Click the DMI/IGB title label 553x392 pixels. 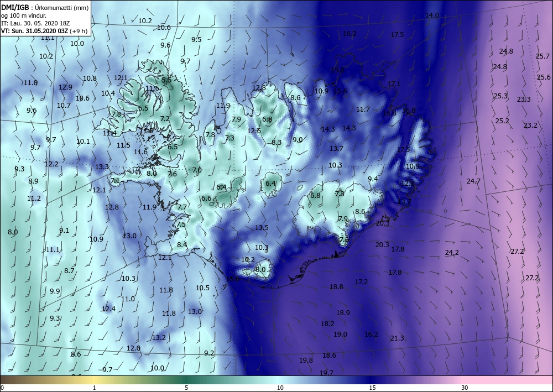(x=16, y=8)
